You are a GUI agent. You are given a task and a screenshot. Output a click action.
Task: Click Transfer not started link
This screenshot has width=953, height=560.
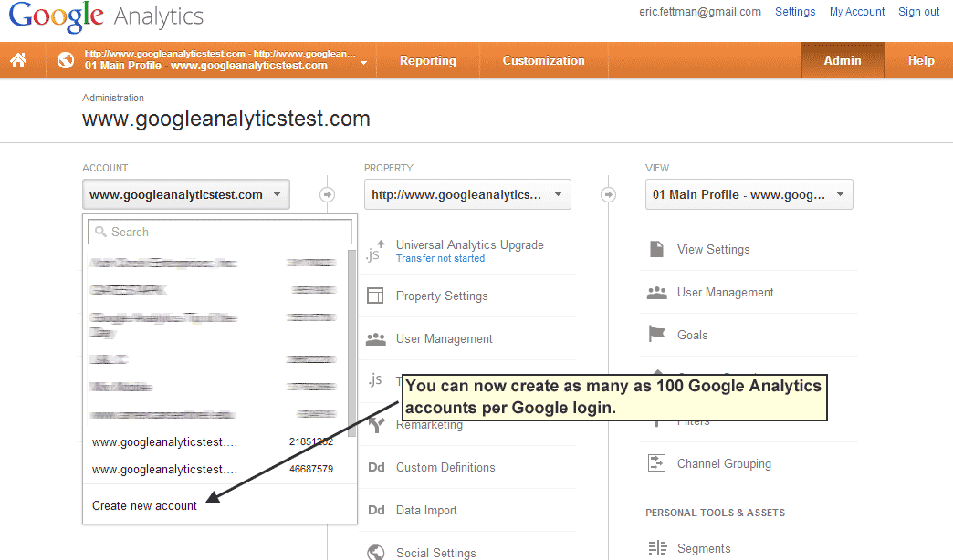441,258
